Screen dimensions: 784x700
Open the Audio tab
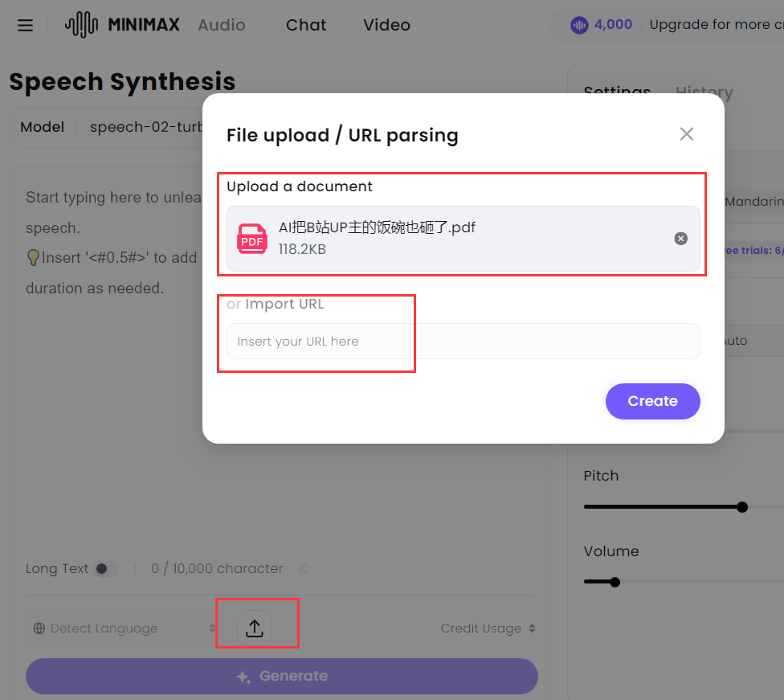tap(222, 25)
